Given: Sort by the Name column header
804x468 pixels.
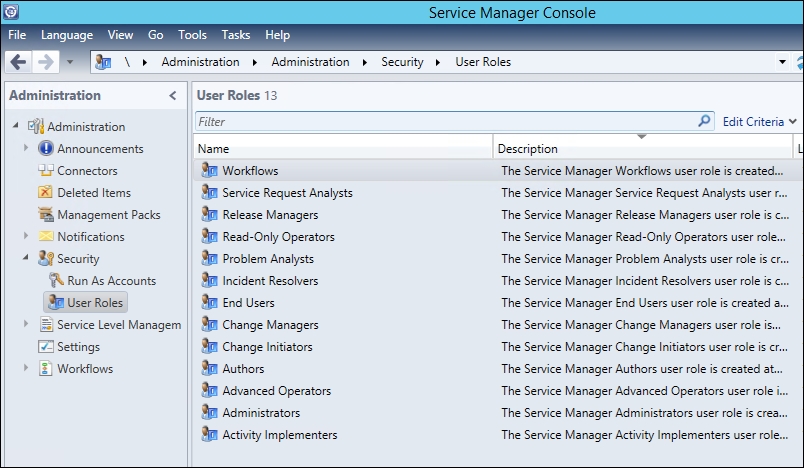Looking at the screenshot, I should click(343, 148).
